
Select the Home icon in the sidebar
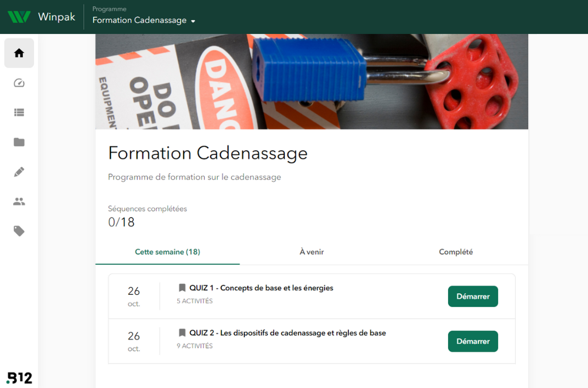click(19, 52)
